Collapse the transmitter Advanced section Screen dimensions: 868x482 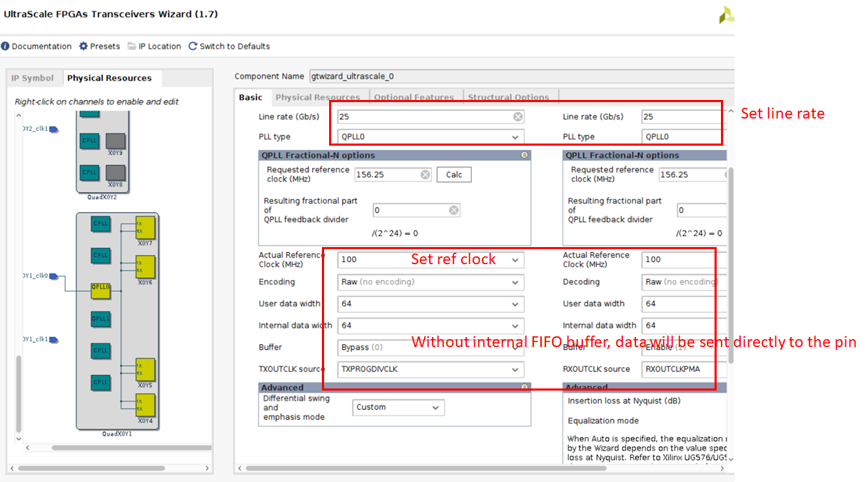[x=525, y=388]
